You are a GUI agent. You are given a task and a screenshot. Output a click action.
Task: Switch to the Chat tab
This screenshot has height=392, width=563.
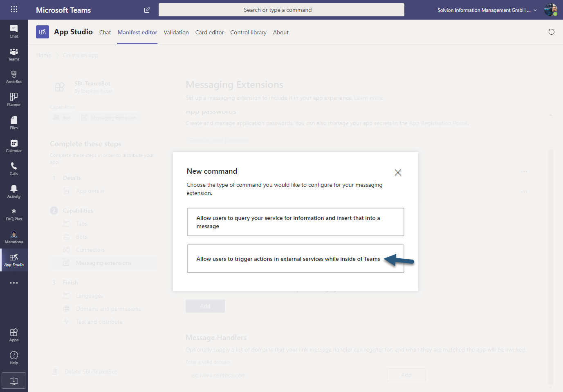[x=105, y=32]
